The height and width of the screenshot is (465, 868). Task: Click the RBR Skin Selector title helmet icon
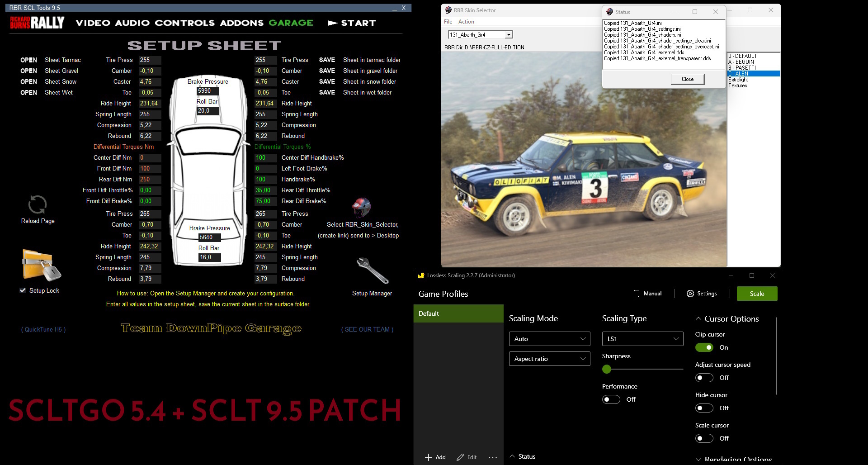pos(448,10)
